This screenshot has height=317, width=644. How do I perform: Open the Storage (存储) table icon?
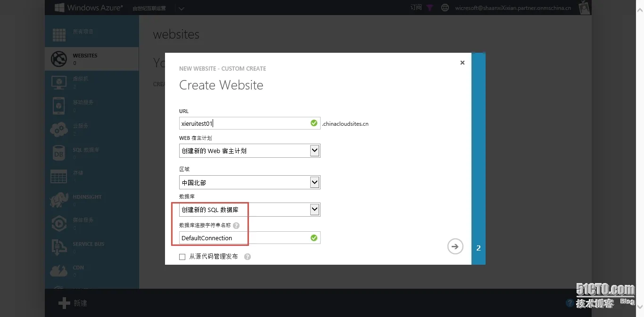[59, 177]
